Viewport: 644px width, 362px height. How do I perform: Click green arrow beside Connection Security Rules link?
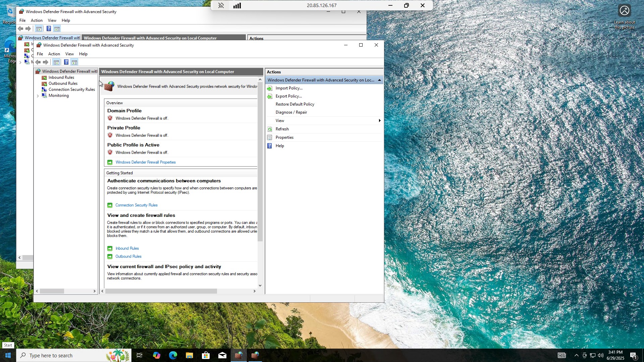pyautogui.click(x=110, y=205)
